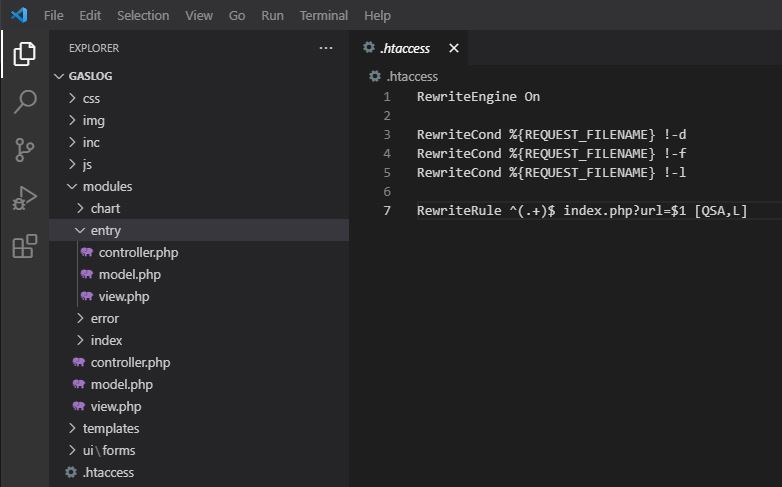The width and height of the screenshot is (782, 487).
Task: Open the Extensions view icon
Action: click(x=25, y=246)
